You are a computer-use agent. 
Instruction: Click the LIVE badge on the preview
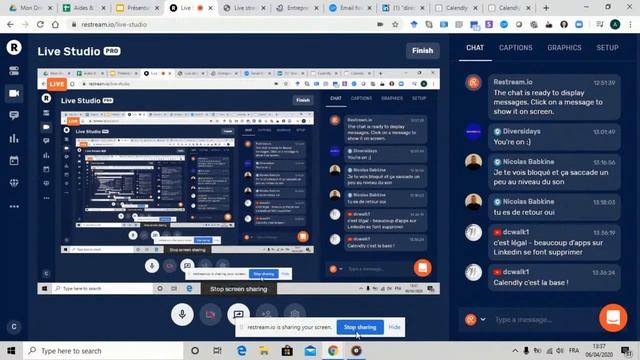point(57,84)
